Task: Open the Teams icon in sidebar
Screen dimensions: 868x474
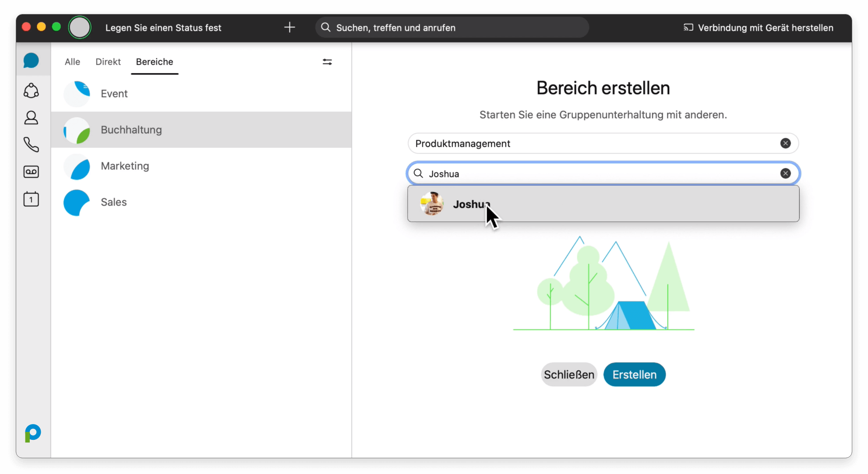Action: tap(31, 91)
